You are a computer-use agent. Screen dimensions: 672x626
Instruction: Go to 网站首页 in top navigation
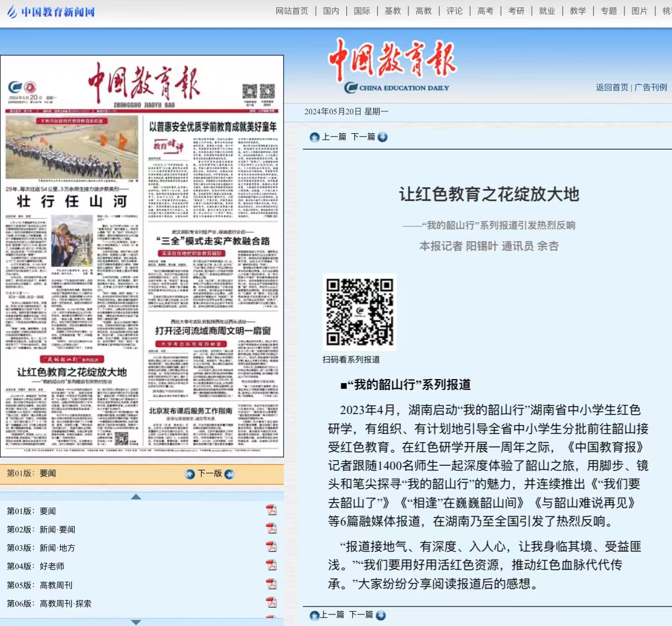pos(292,11)
